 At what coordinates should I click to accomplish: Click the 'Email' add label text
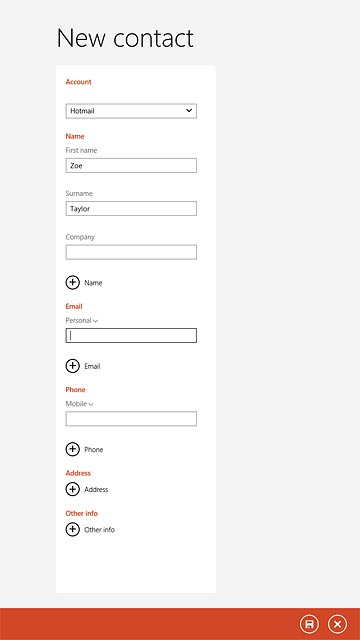92,367
